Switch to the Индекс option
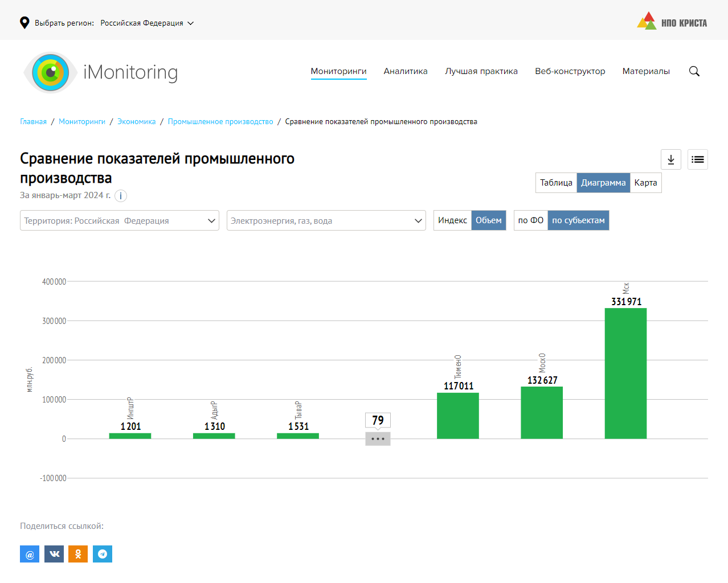 tap(452, 220)
